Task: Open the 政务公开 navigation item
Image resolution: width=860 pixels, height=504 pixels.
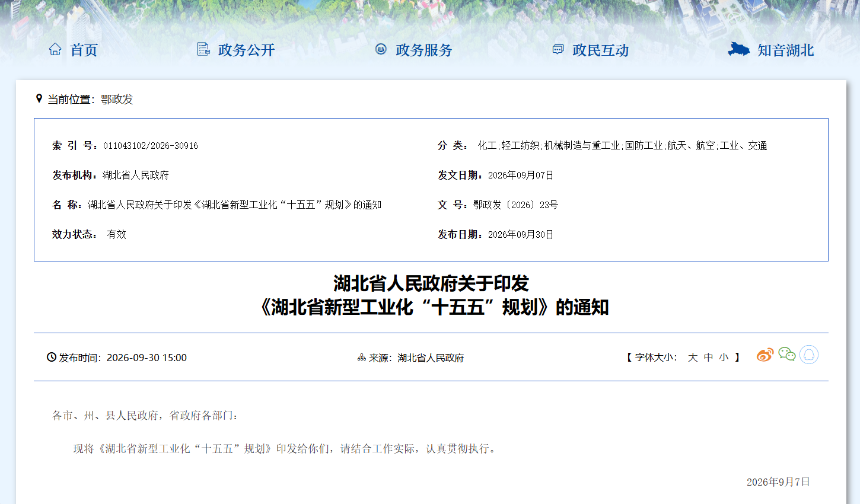Action: tap(246, 50)
